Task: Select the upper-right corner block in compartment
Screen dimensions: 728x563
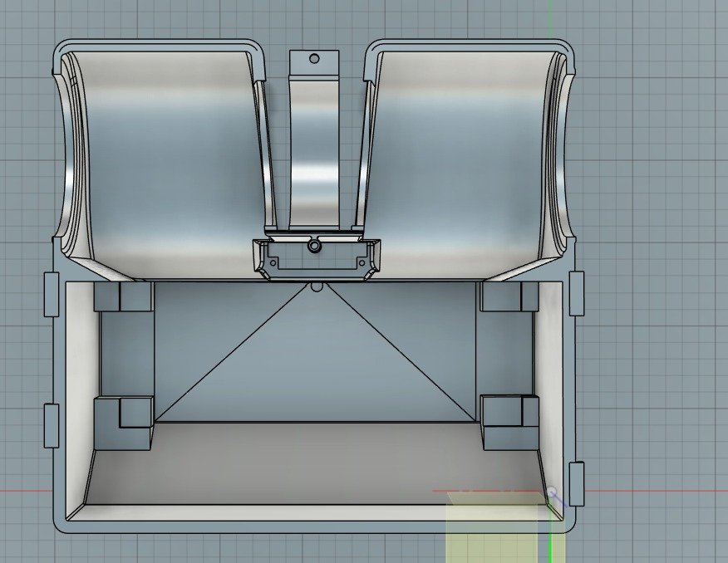Action: pyautogui.click(x=509, y=297)
